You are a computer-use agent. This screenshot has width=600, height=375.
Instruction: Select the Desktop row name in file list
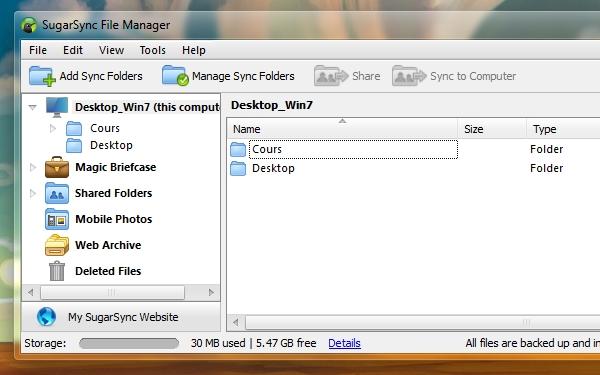pyautogui.click(x=273, y=168)
